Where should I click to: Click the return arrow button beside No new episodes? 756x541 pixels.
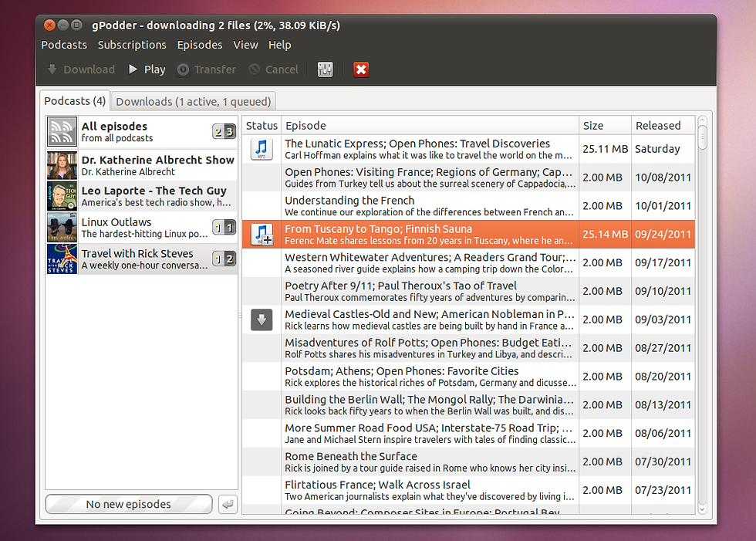click(228, 505)
